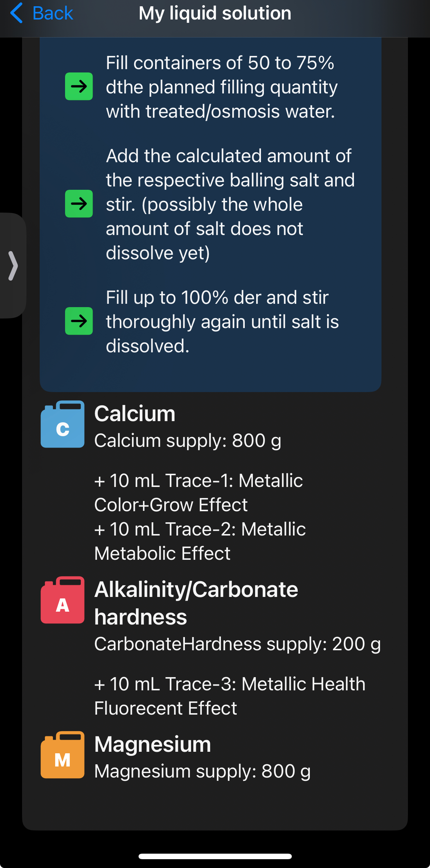Select the Magnesium heading
Viewport: 430px width, 868px height.
153,744
